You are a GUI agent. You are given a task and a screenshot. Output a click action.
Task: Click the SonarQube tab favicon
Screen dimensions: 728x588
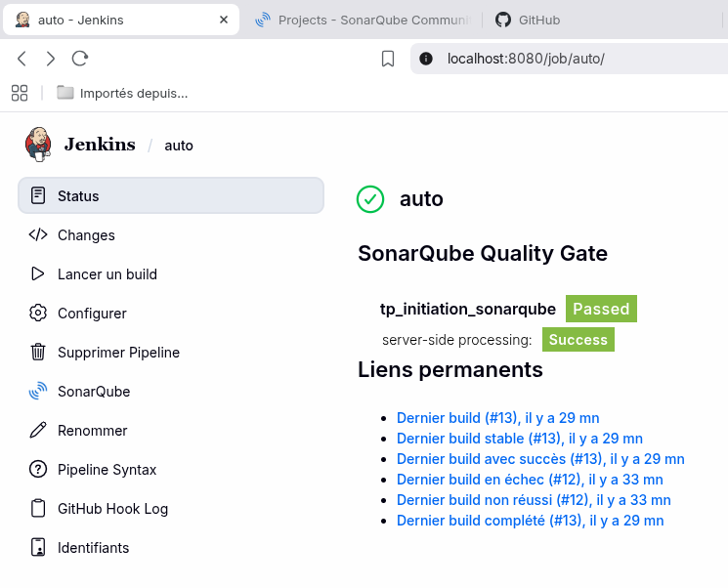(x=263, y=20)
